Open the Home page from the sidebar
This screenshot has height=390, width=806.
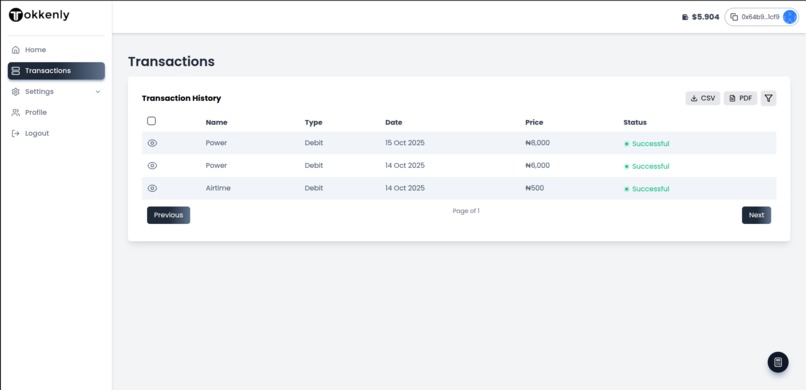pos(56,50)
